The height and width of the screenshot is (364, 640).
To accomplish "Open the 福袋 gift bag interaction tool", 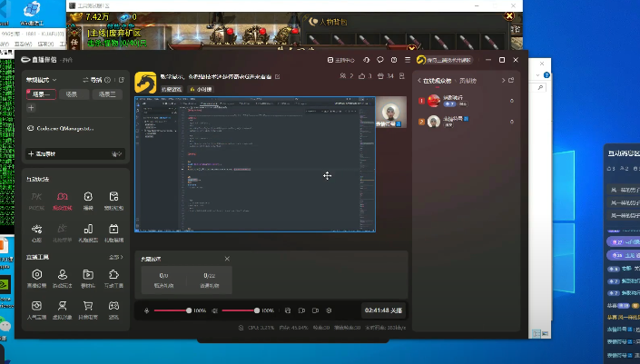I will pyautogui.click(x=88, y=199).
